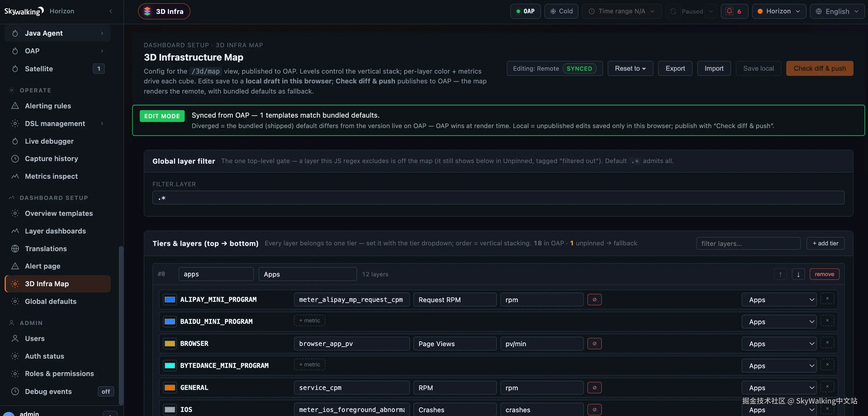This screenshot has width=868, height=416.
Task: Click the Export button
Action: 675,68
